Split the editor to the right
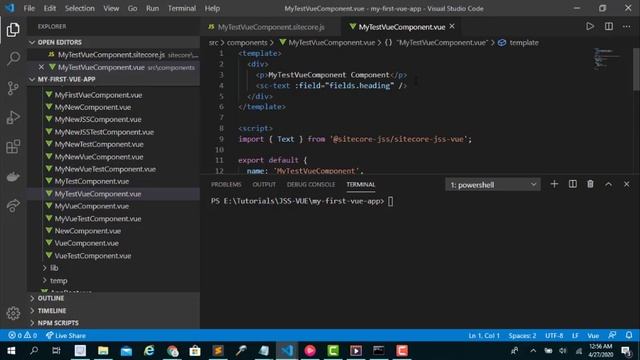640x360 pixels. pyautogui.click(x=609, y=27)
